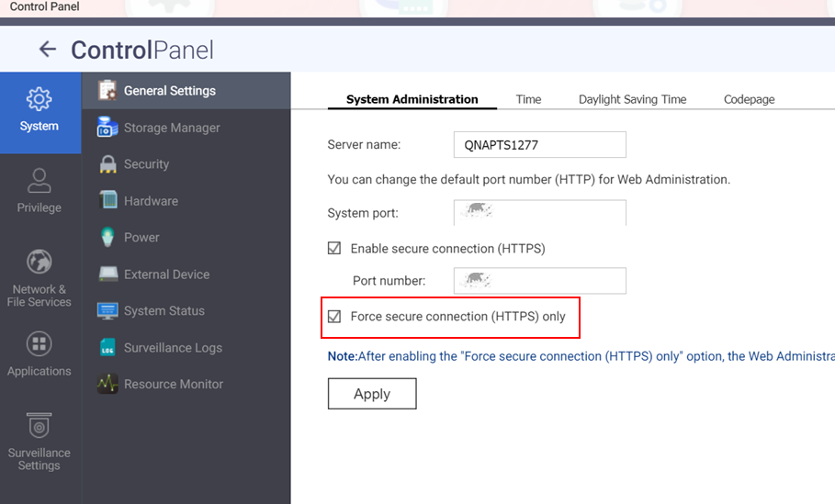The height and width of the screenshot is (504, 835).
Task: Open the Resource Monitor page
Action: point(173,385)
